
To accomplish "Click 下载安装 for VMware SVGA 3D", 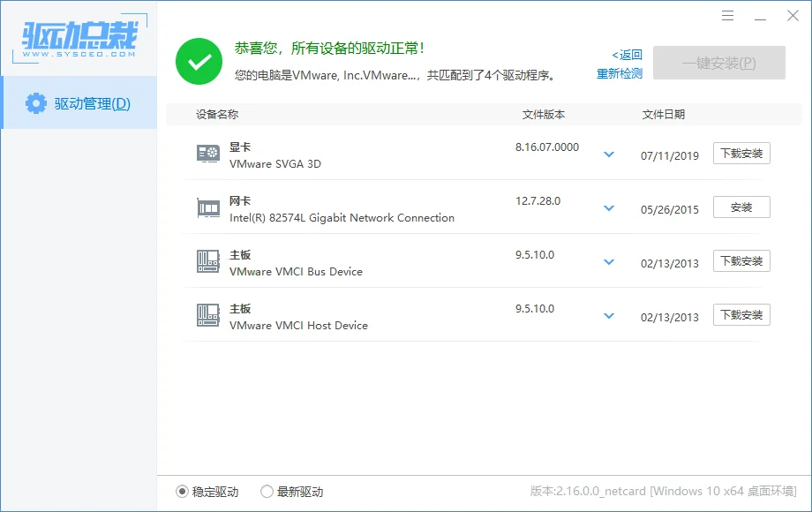I will point(741,153).
